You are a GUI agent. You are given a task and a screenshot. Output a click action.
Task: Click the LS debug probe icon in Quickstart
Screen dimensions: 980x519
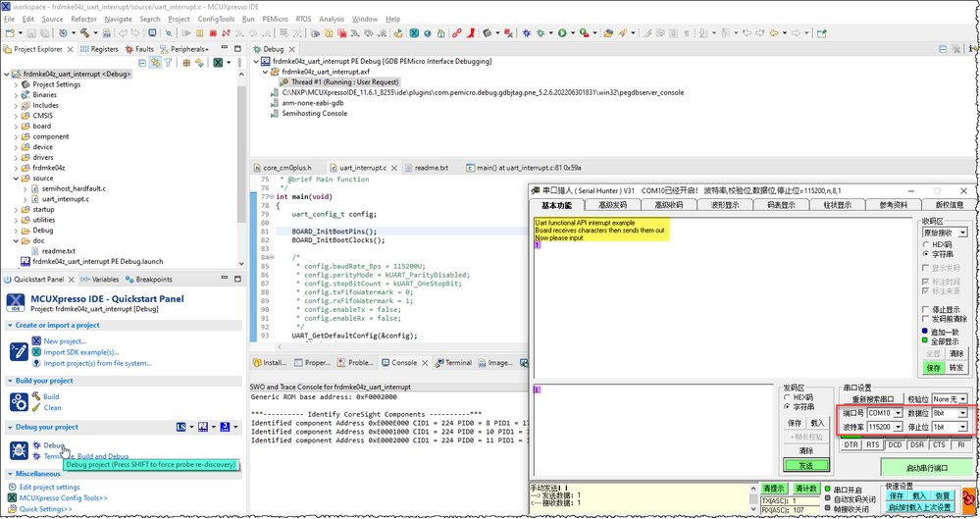181,427
